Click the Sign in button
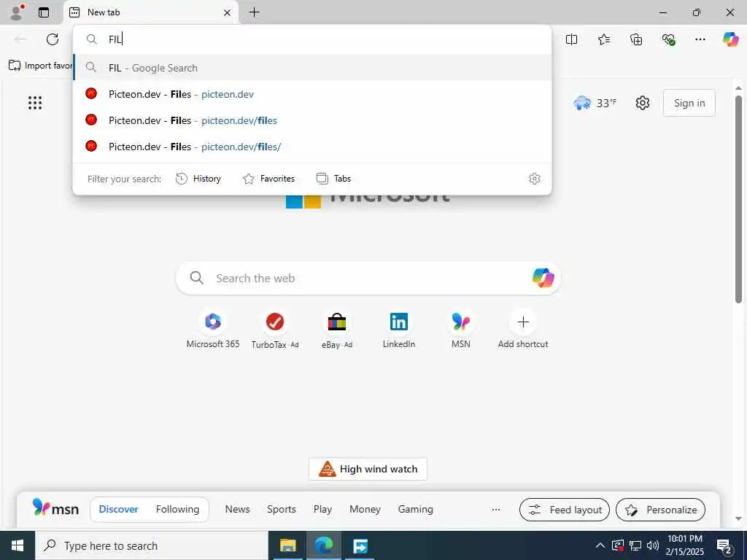Viewport: 747px width, 560px height. (689, 103)
